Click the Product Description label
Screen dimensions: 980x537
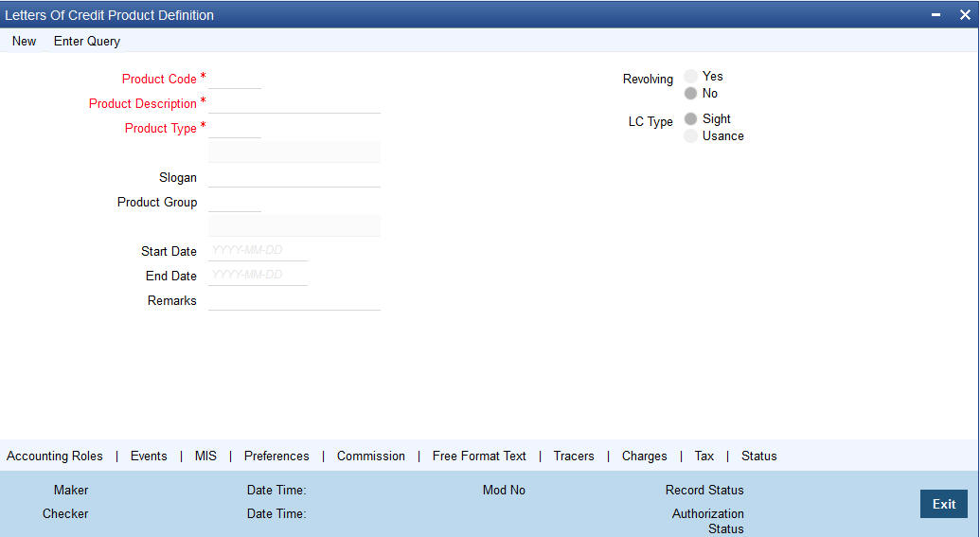142,104
